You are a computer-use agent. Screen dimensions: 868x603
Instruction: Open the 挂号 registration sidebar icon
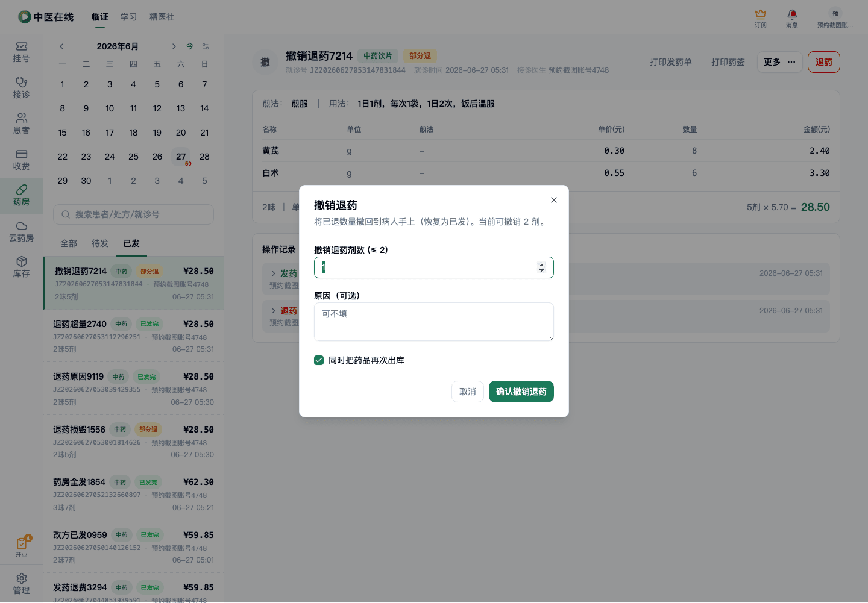point(21,52)
